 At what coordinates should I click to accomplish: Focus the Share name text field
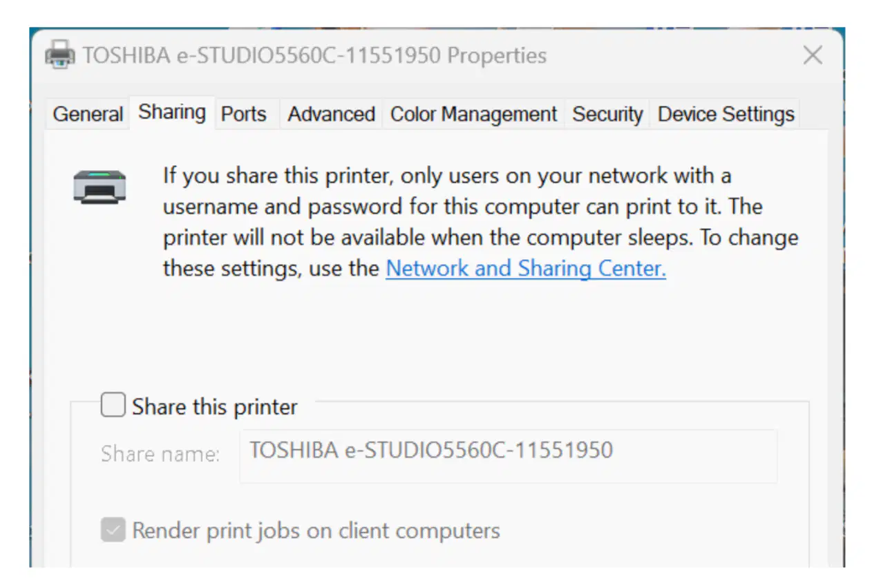[x=508, y=455]
